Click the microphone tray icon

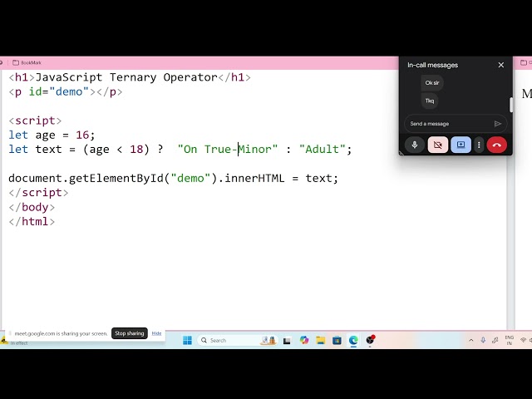(x=483, y=340)
